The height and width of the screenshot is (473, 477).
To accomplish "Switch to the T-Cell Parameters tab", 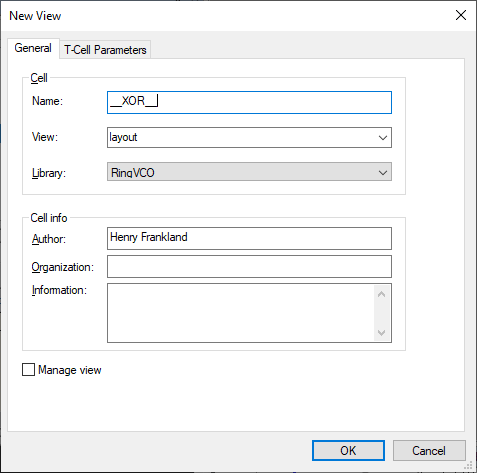I will tap(105, 50).
